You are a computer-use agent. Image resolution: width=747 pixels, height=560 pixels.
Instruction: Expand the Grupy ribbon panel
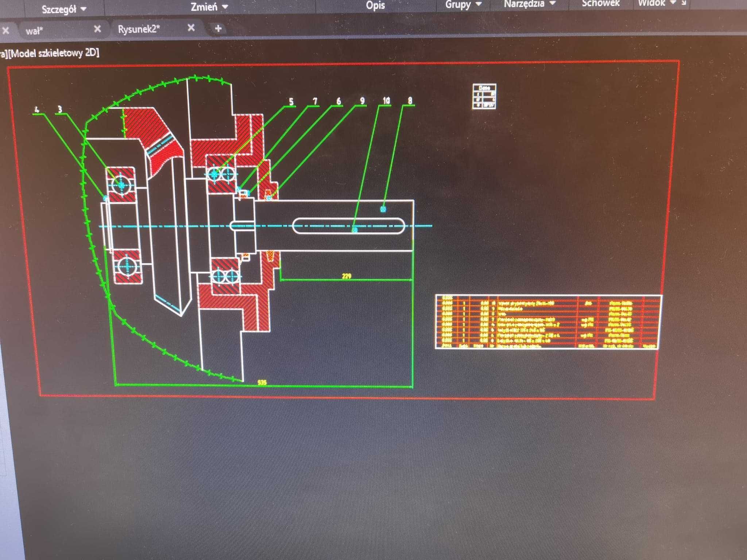click(463, 5)
